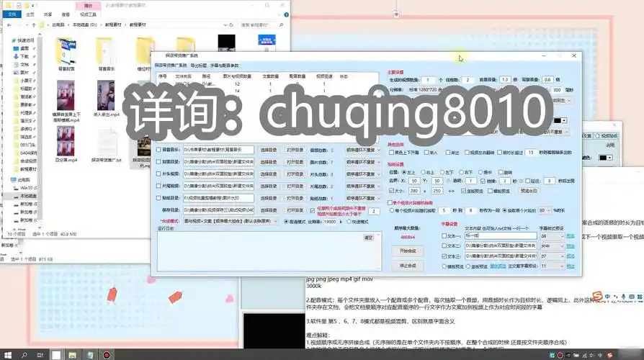Click the taskbar search icon

pos(24,355)
